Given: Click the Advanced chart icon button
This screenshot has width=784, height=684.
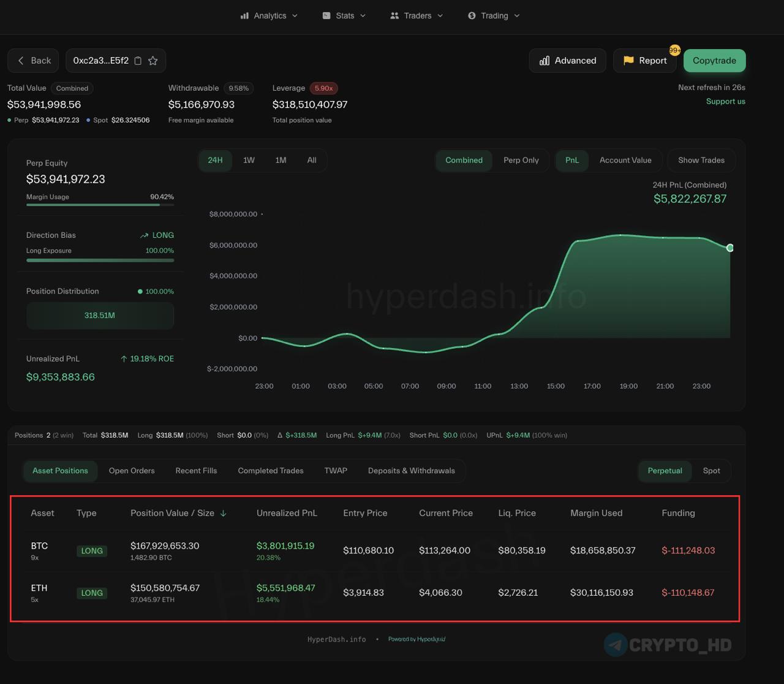Looking at the screenshot, I should pos(567,61).
